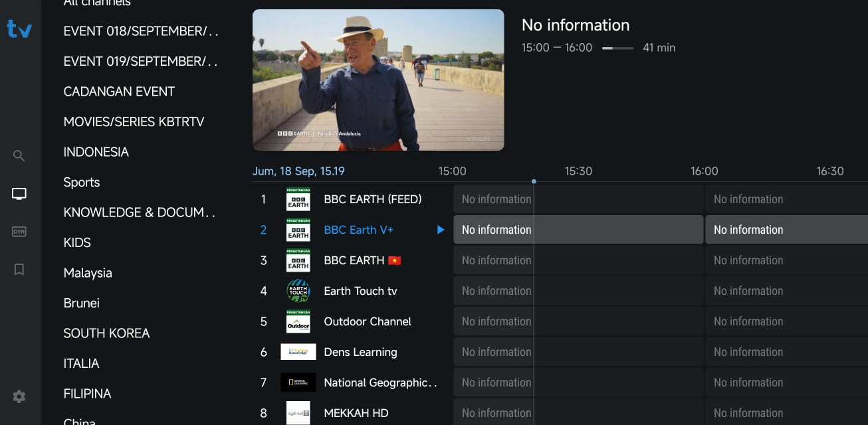The image size is (868, 425).
Task: Click 15:00 program block for Dens Learning
Action: pyautogui.click(x=578, y=352)
